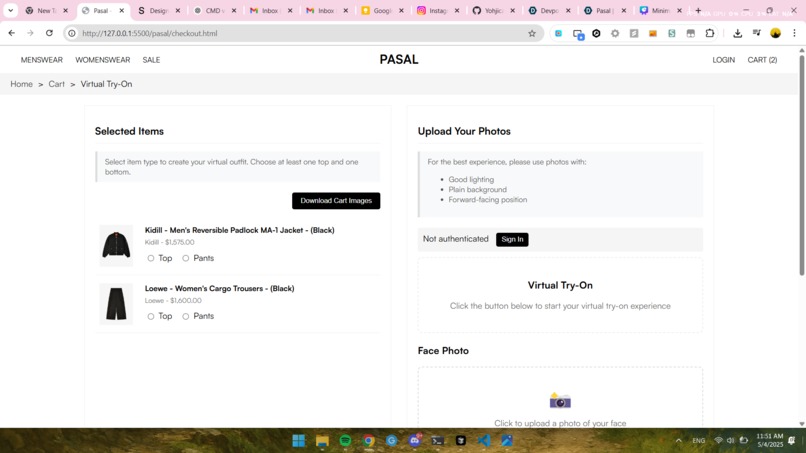The height and width of the screenshot is (453, 806).
Task: Click ENG language indicator in tray
Action: coord(699,441)
